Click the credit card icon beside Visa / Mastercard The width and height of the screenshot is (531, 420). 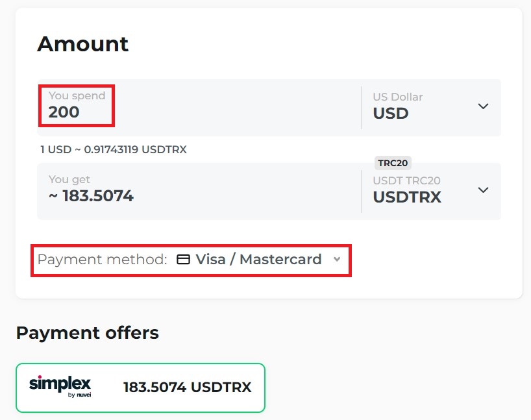tap(184, 260)
